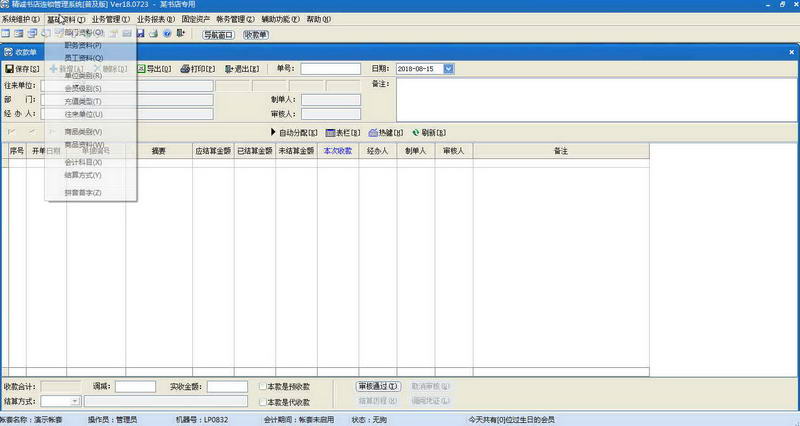The width and height of the screenshot is (800, 426).
Task: Click the 本次收款 column header
Action: 338,151
